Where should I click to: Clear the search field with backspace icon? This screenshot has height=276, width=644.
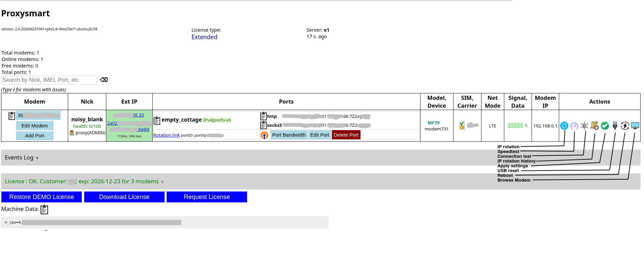pyautogui.click(x=104, y=80)
